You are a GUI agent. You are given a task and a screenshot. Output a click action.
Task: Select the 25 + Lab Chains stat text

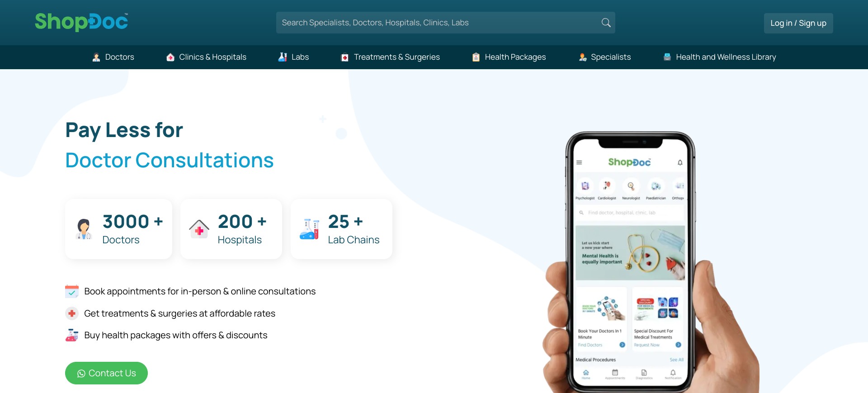[354, 229]
